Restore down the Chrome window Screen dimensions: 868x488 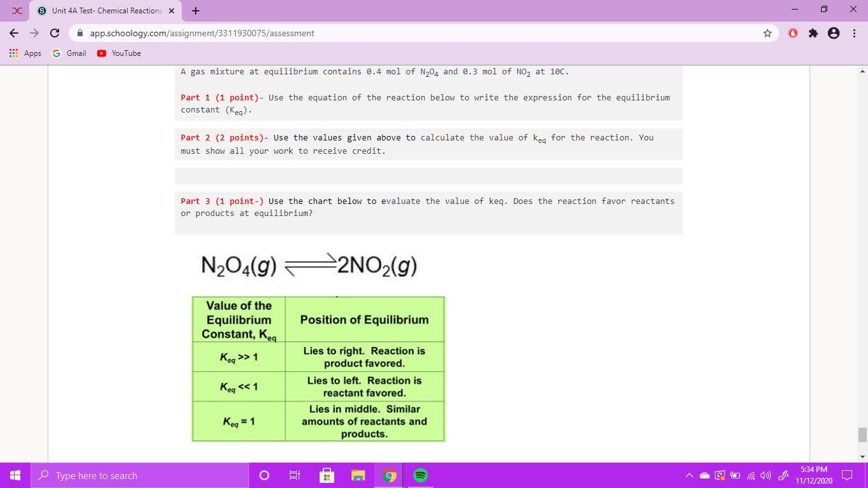[x=824, y=10]
